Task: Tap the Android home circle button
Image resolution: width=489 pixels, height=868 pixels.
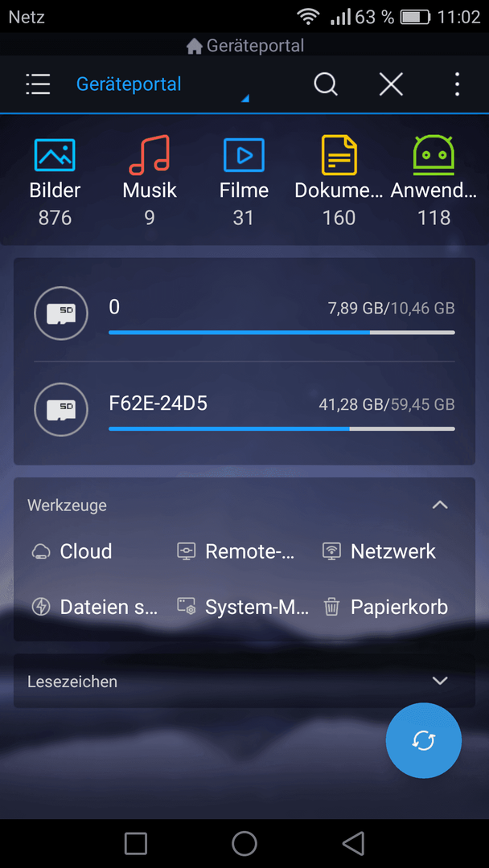Action: [244, 843]
